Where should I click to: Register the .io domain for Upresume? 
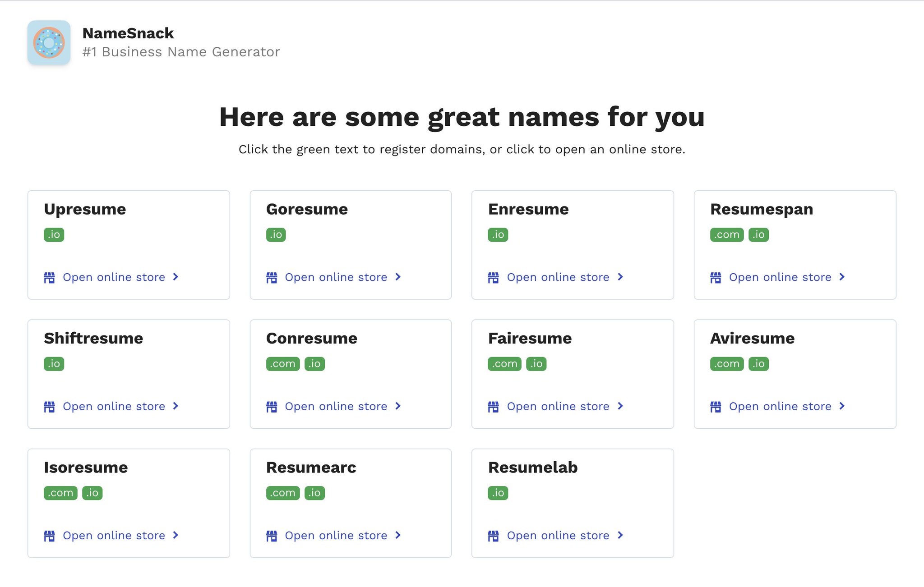(53, 234)
